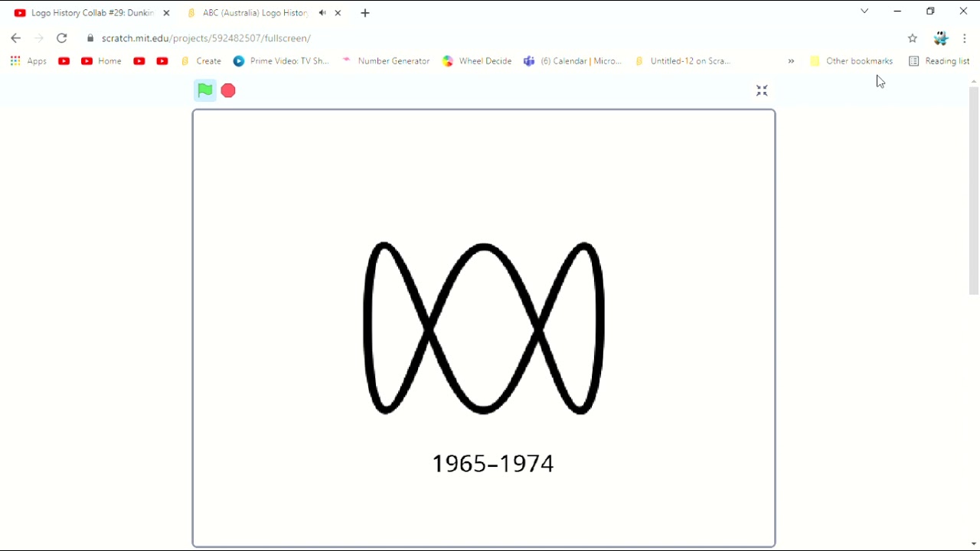Open the Chrome three-dot menu
Viewport: 980px width, 551px height.
[965, 38]
